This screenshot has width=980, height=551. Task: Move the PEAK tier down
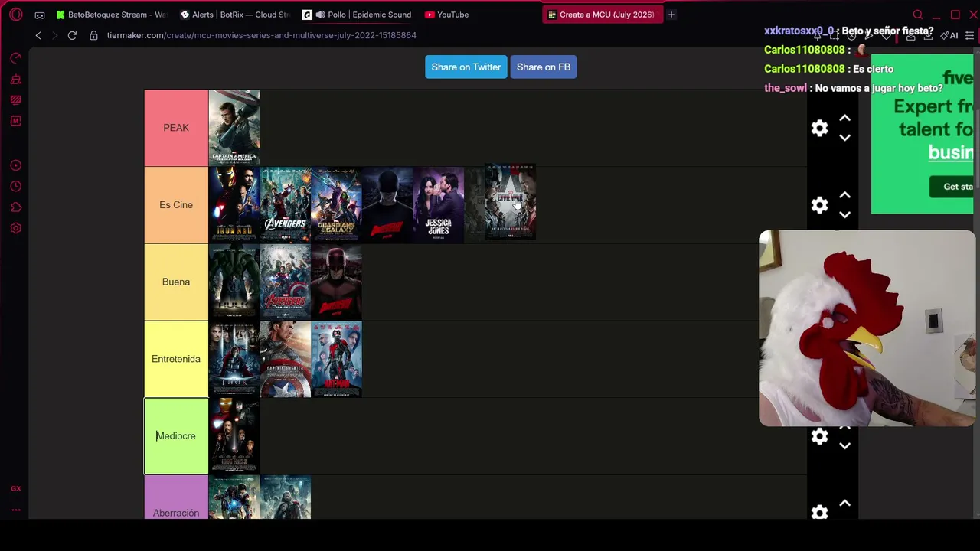tap(844, 138)
